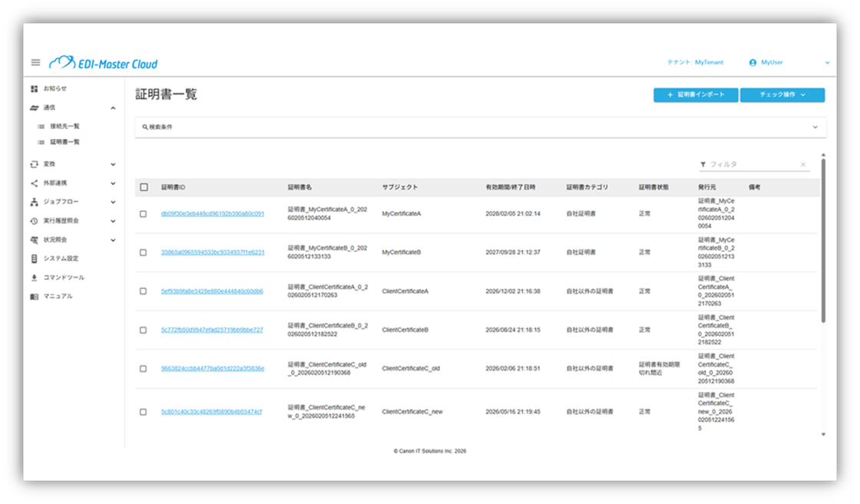Expand the ジョブフロー sidebar section
The width and height of the screenshot is (860, 504).
pos(113,202)
